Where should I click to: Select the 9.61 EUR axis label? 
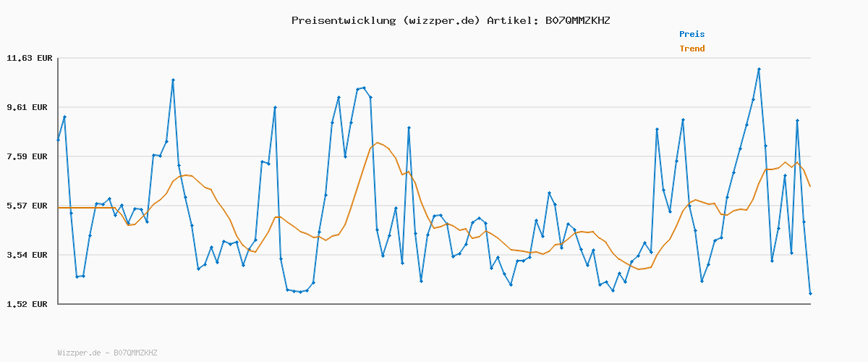coord(29,107)
